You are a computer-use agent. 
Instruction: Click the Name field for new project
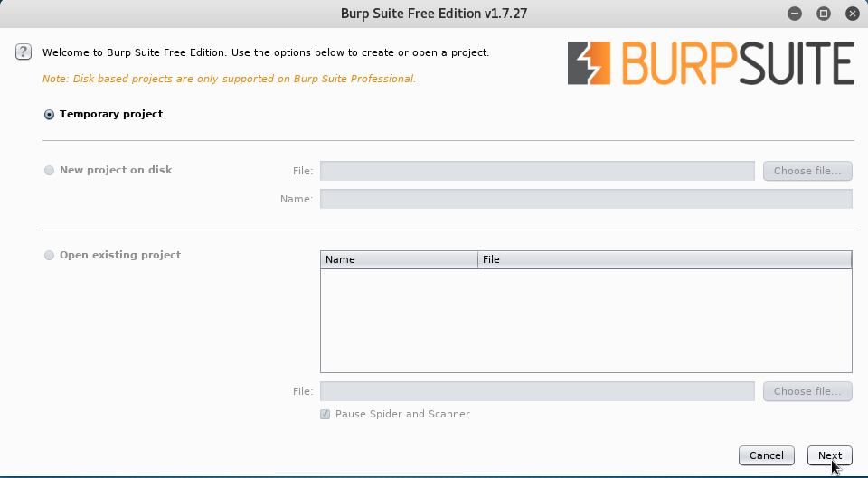[x=586, y=199]
